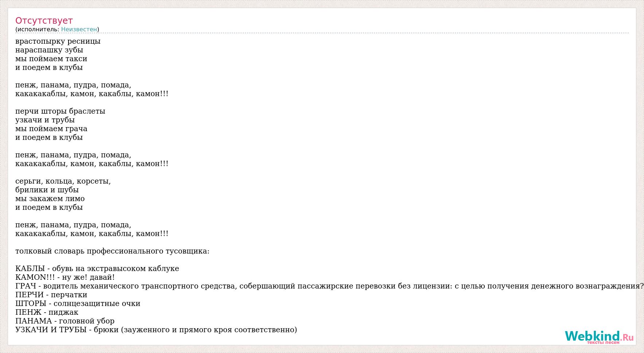Click the definition line starting with КАБЛЫ

97,268
